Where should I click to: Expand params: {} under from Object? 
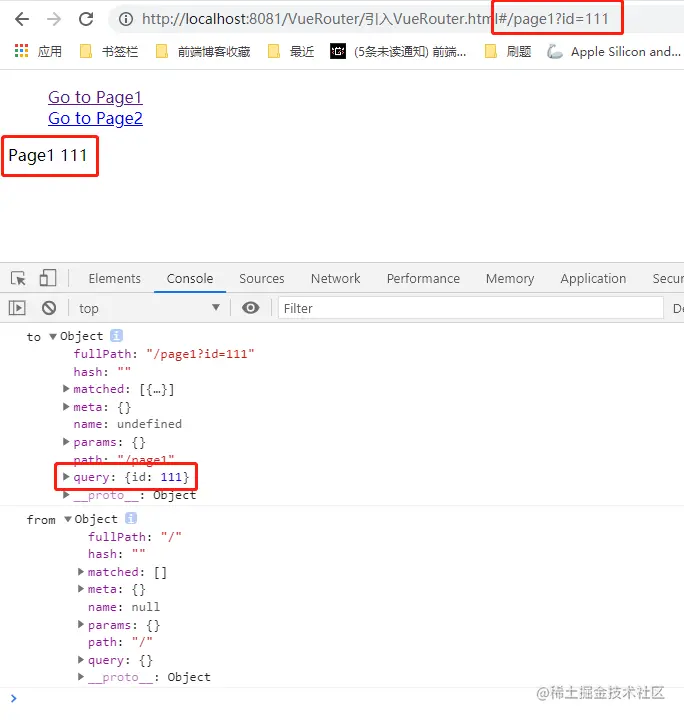[81, 624]
